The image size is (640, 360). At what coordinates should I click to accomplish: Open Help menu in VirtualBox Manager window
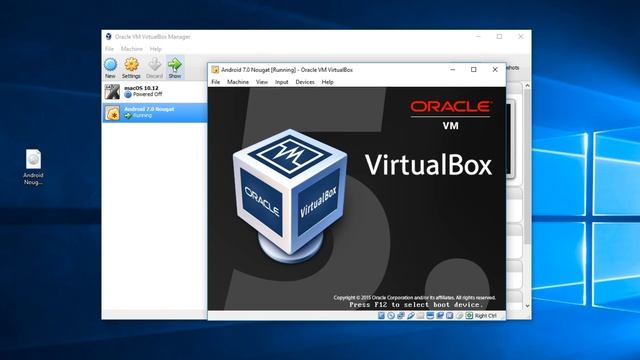coord(156,49)
